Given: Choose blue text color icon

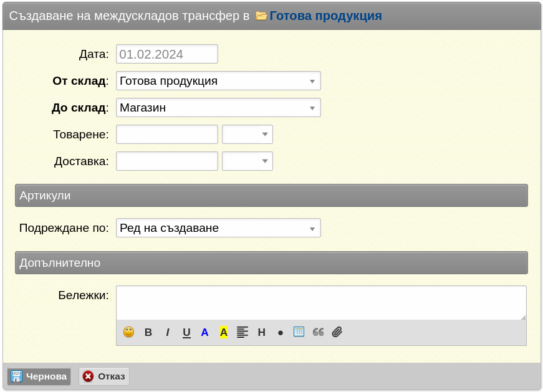Looking at the screenshot, I should click(x=204, y=332).
